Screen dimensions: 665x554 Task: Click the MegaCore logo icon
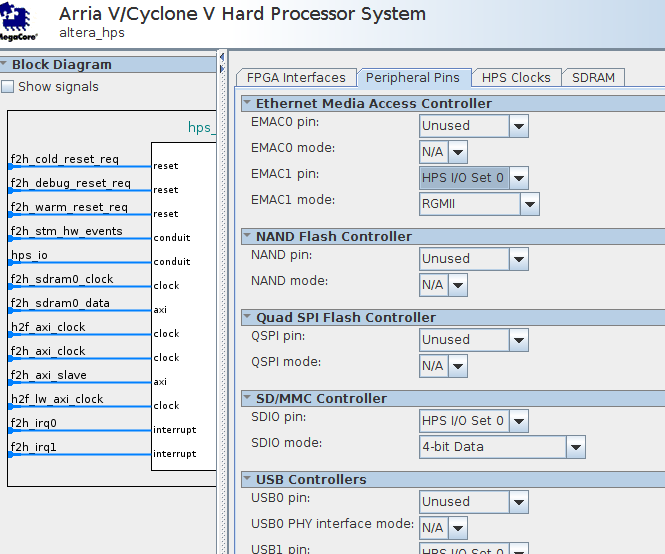pos(17,21)
